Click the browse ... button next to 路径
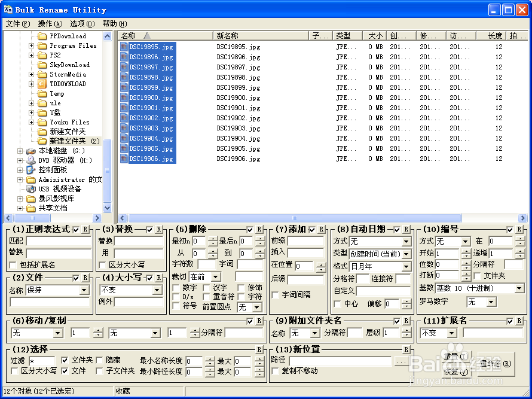The image size is (532, 399). pyautogui.click(x=401, y=362)
